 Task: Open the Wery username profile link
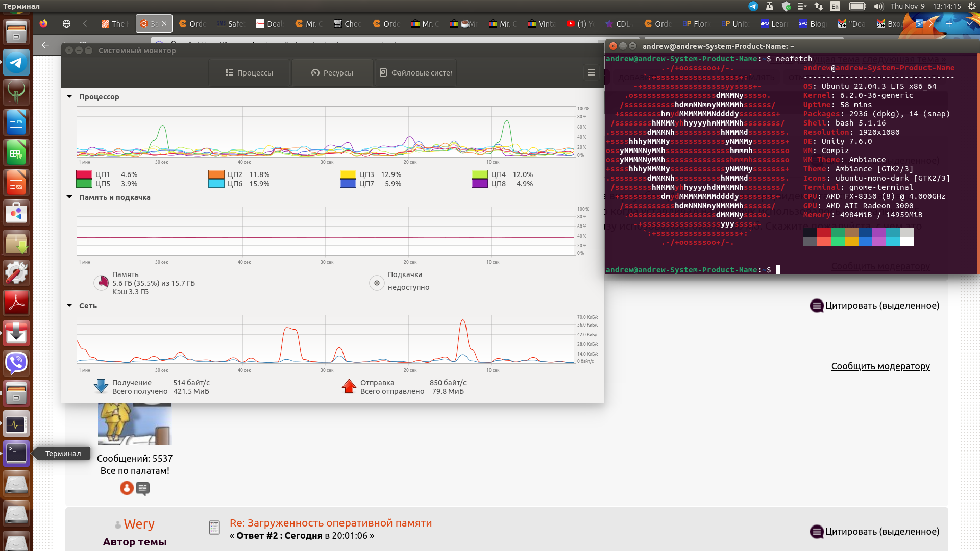point(139,524)
